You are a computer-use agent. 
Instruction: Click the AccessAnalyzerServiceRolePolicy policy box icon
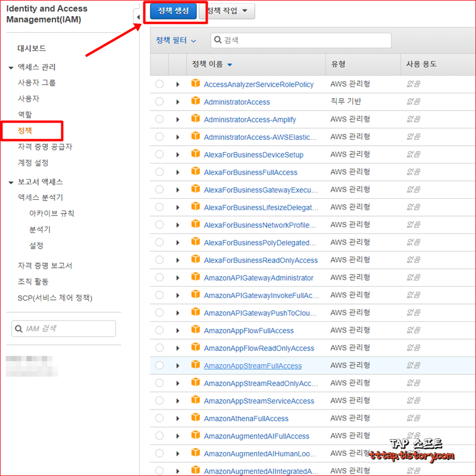coord(196,83)
